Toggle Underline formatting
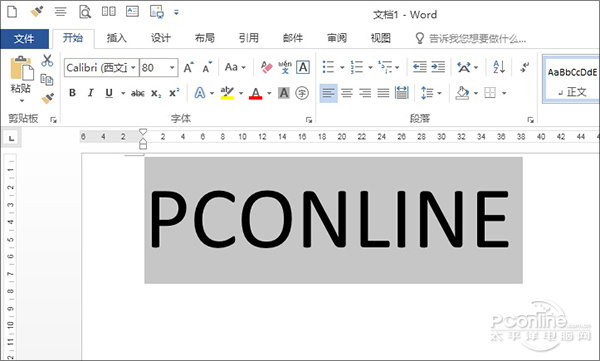The height and width of the screenshot is (361, 600). (109, 93)
